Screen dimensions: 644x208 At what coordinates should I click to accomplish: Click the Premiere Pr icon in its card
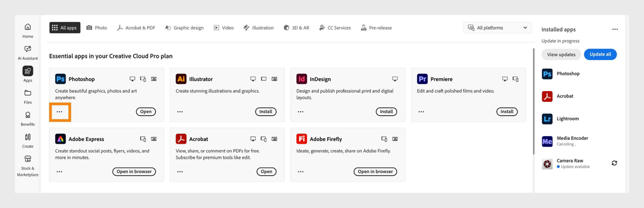click(x=422, y=79)
